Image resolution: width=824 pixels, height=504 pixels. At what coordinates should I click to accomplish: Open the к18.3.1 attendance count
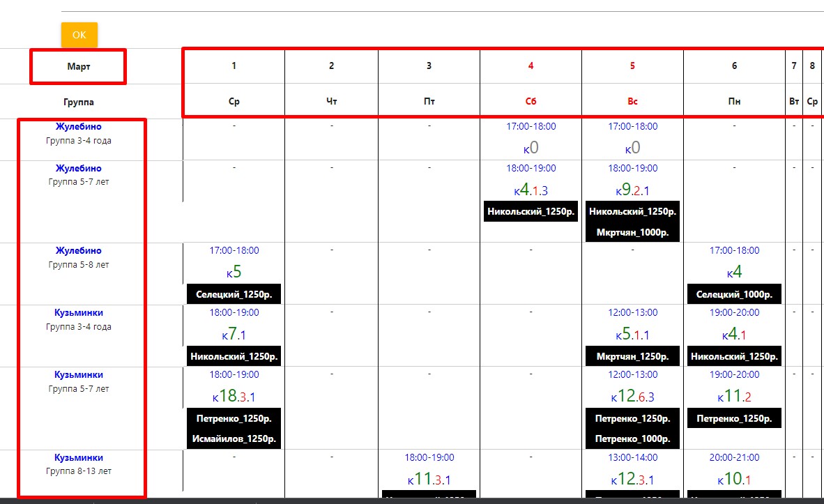(x=234, y=397)
